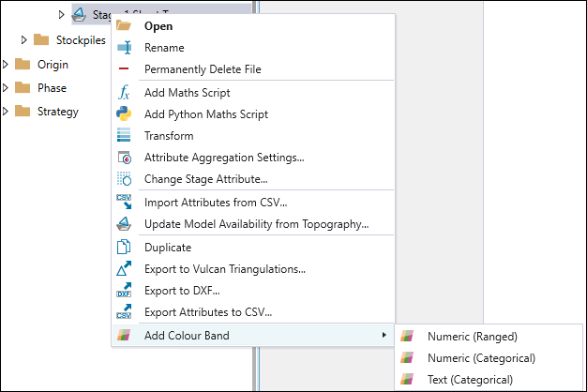Screen dimensions: 587x392
Task: Choose Numeric (Ranged) colour band
Action: coord(472,336)
